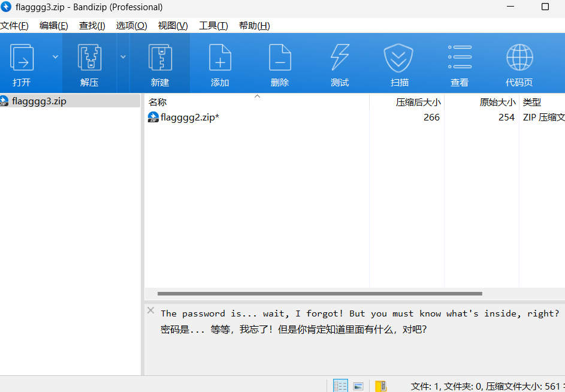Toggle sort arrow above the Name column
565x392 pixels.
point(258,96)
